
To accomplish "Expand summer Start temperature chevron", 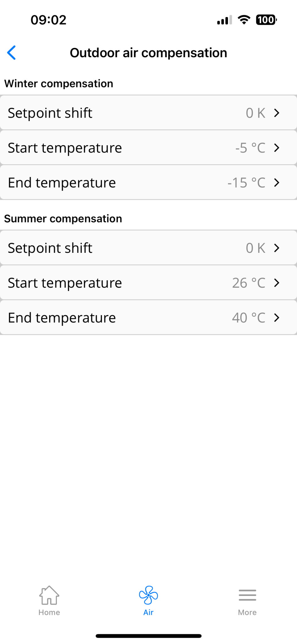I will coord(277,283).
